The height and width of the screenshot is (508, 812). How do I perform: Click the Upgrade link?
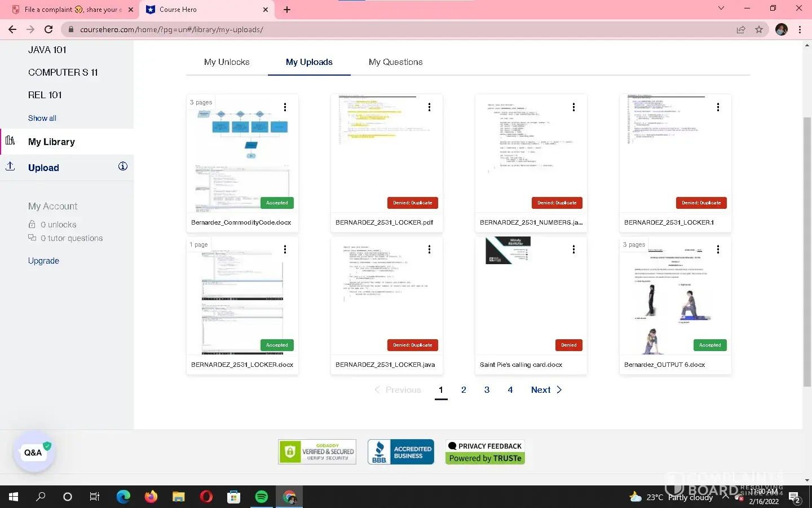coord(43,261)
